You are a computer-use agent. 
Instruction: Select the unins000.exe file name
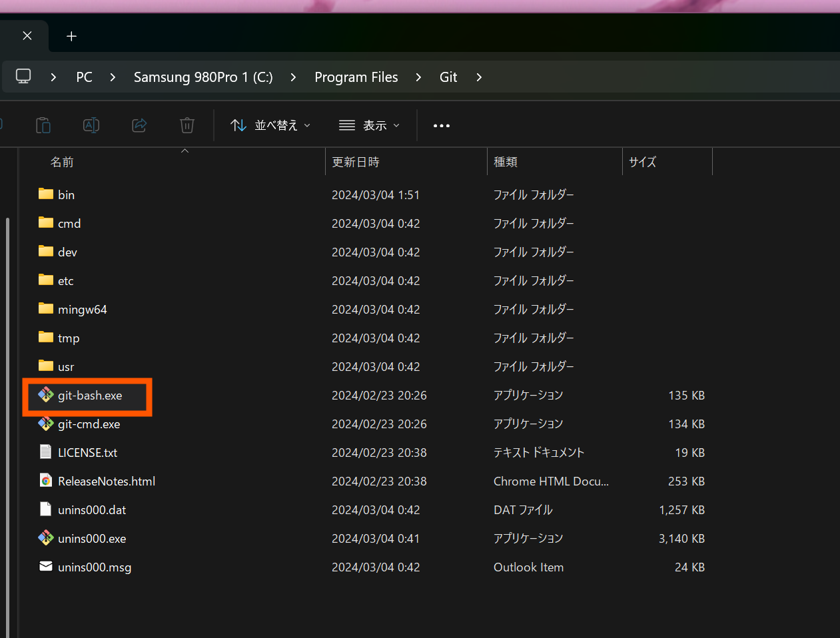[92, 538]
